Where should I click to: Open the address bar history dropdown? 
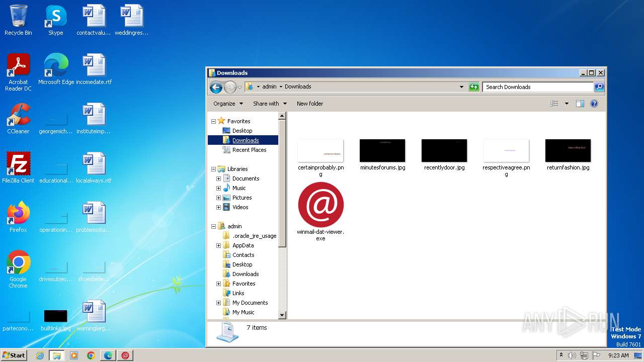[461, 87]
